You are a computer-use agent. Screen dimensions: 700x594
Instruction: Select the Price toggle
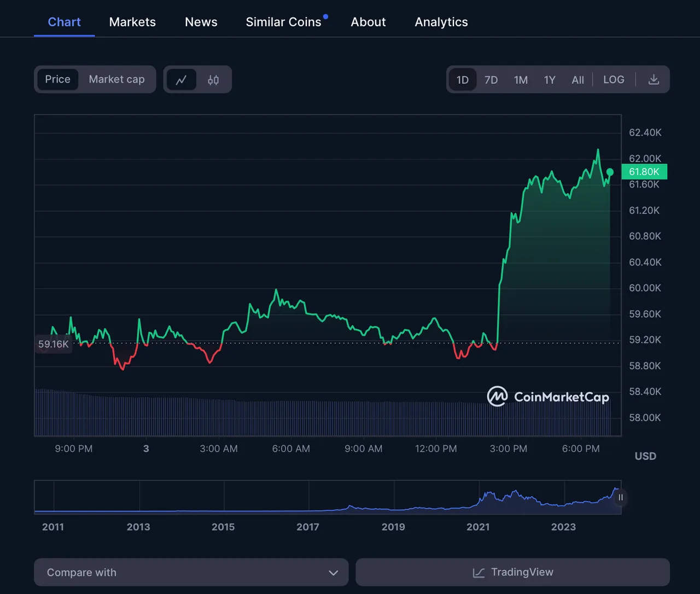click(x=58, y=79)
